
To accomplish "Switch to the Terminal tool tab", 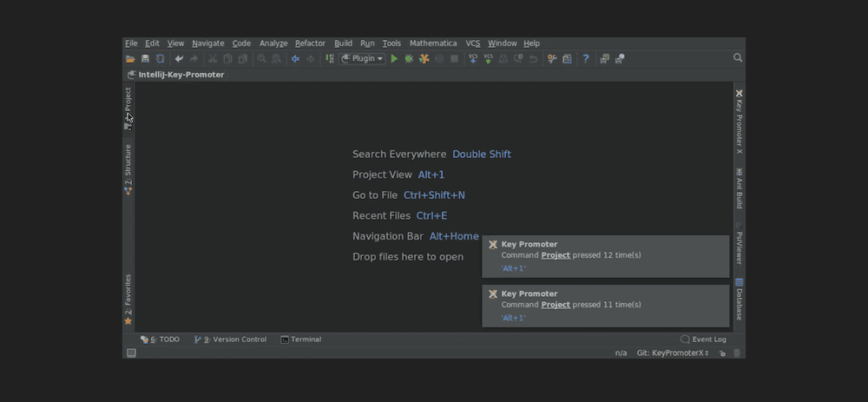I will (x=301, y=339).
